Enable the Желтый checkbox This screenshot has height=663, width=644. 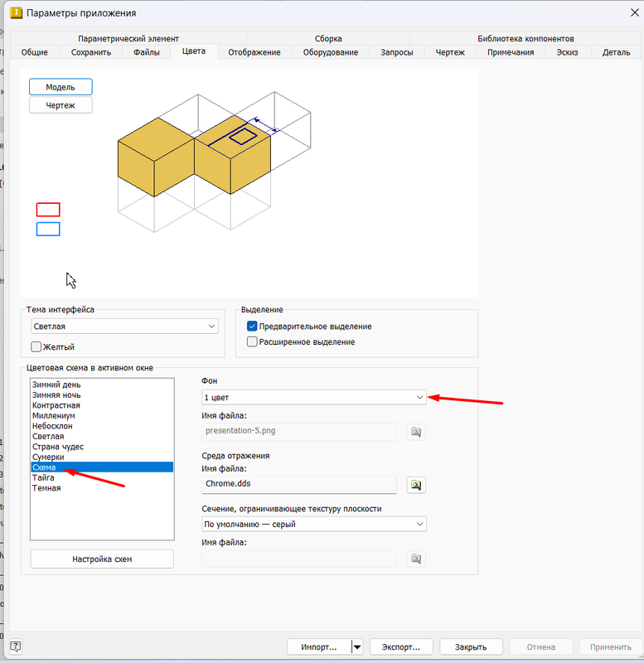[36, 346]
